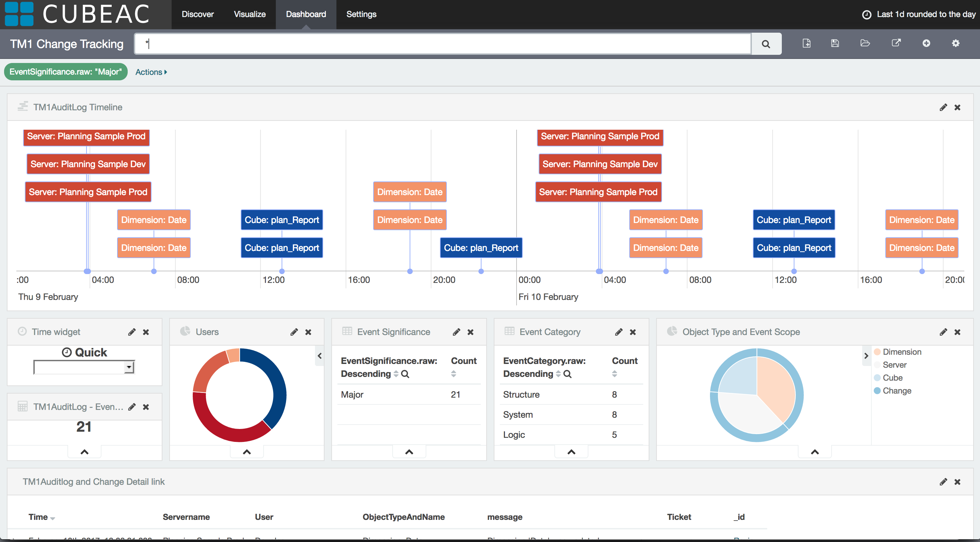Expand Actions menu for filters
The width and height of the screenshot is (980, 542).
tap(151, 72)
